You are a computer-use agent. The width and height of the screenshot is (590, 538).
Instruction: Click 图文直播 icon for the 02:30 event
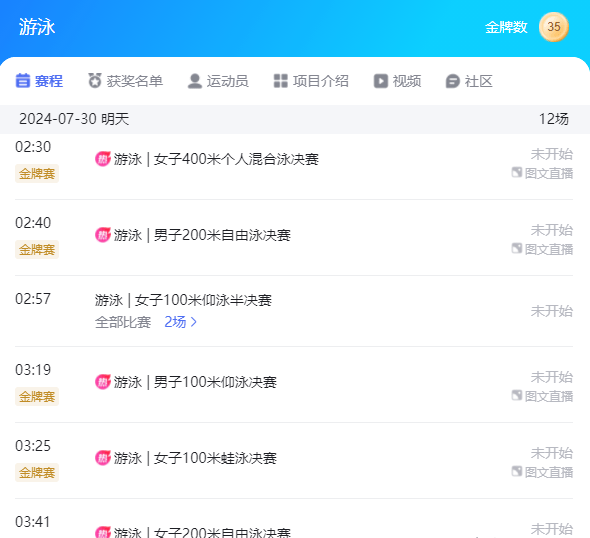tap(517, 173)
